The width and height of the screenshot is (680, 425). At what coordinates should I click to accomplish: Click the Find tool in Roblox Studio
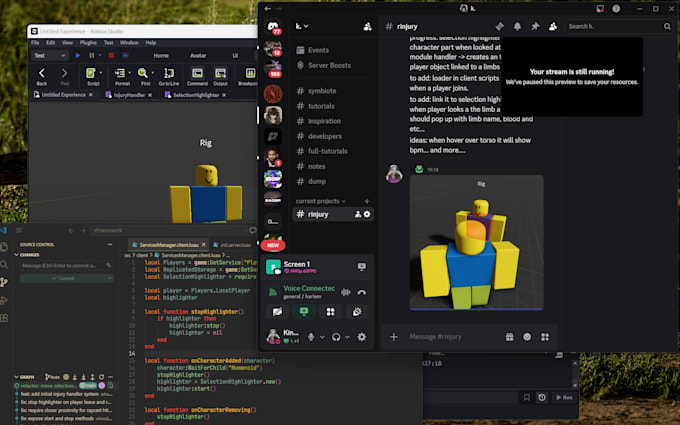click(x=144, y=76)
